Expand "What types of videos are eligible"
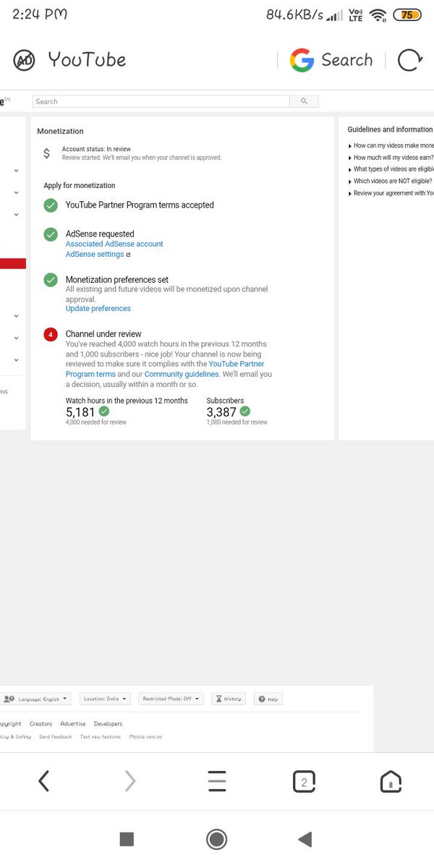 (x=391, y=169)
